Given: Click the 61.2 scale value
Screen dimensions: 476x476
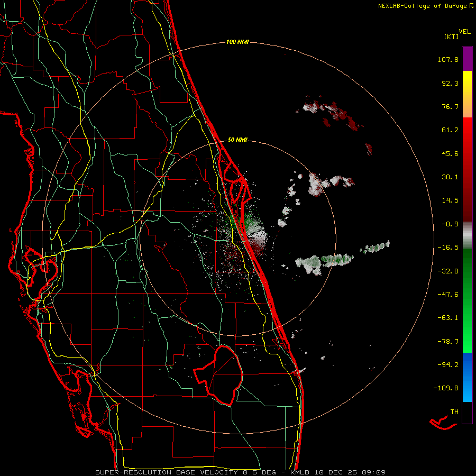Looking at the screenshot, I should point(450,130).
